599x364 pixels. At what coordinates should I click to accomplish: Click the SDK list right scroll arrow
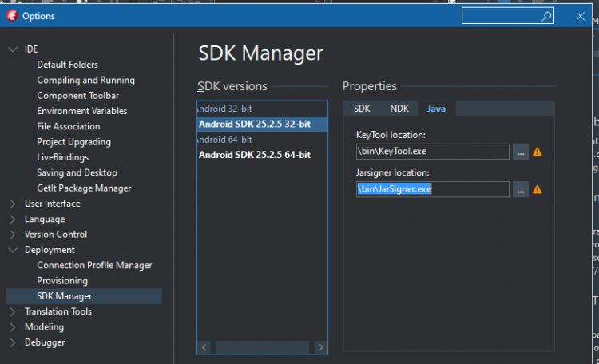[320, 347]
